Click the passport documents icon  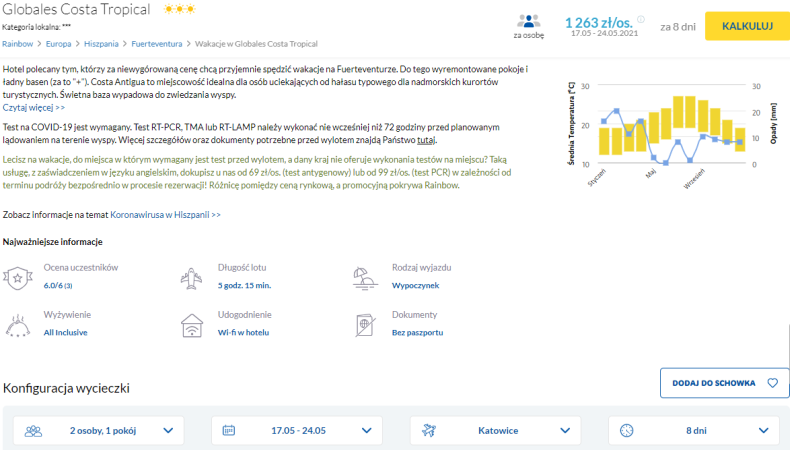pos(365,326)
